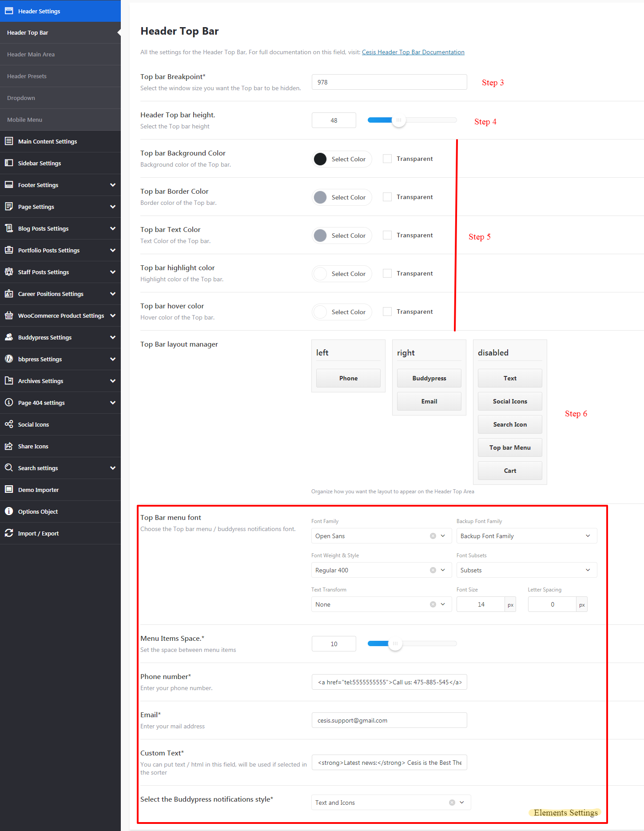The width and height of the screenshot is (644, 831).
Task: Enable Transparent for Top bar Background Color
Action: pyautogui.click(x=387, y=159)
